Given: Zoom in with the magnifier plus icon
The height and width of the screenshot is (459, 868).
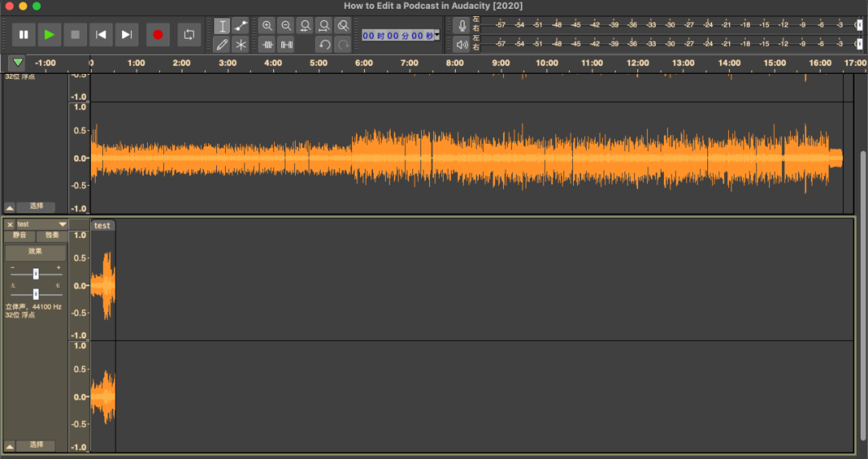Looking at the screenshot, I should pos(267,26).
